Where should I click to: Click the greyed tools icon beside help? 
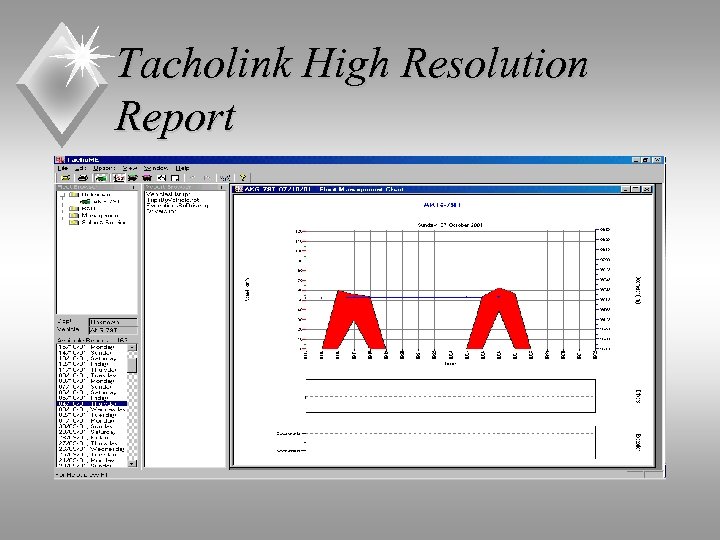[x=225, y=178]
